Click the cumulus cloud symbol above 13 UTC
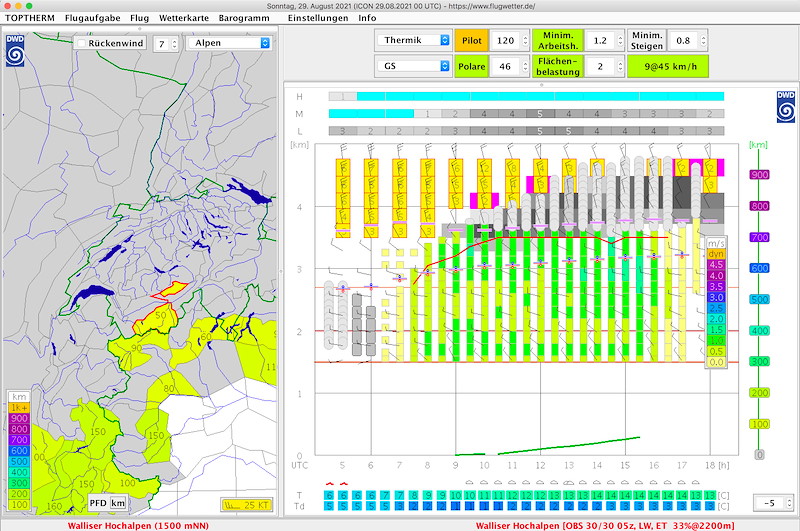Screen dimensions: 800x531 pos(568,482)
